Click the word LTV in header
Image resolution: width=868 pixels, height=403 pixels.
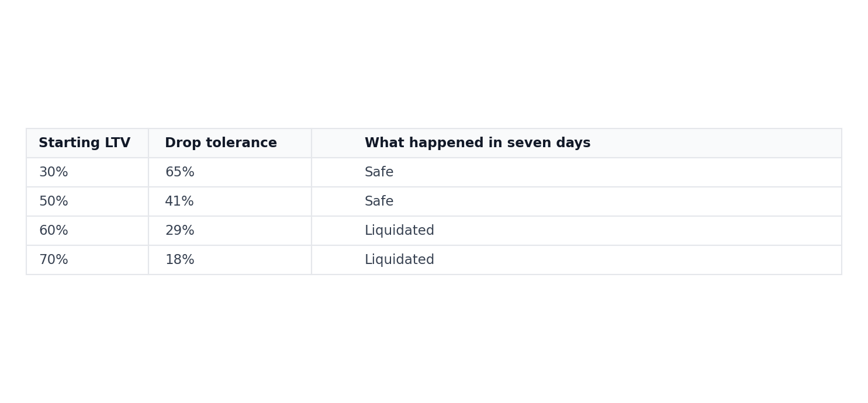[117, 143]
